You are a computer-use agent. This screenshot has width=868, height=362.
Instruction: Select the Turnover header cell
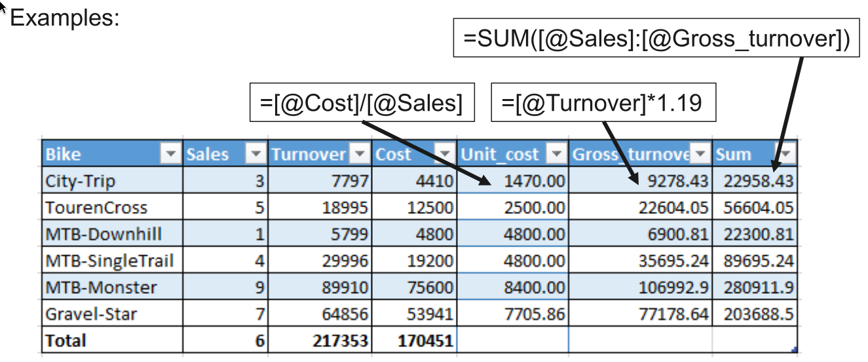pyautogui.click(x=320, y=154)
